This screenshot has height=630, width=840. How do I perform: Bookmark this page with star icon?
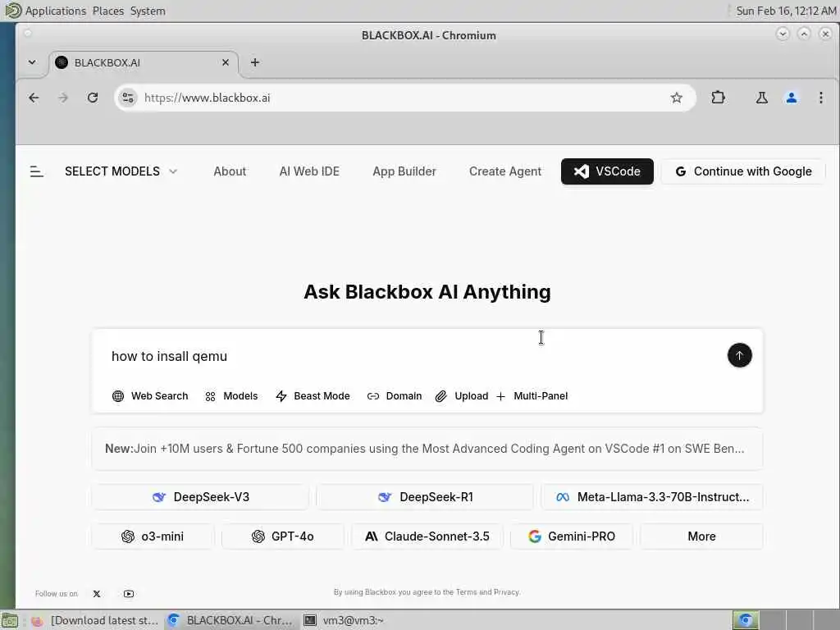(677, 98)
